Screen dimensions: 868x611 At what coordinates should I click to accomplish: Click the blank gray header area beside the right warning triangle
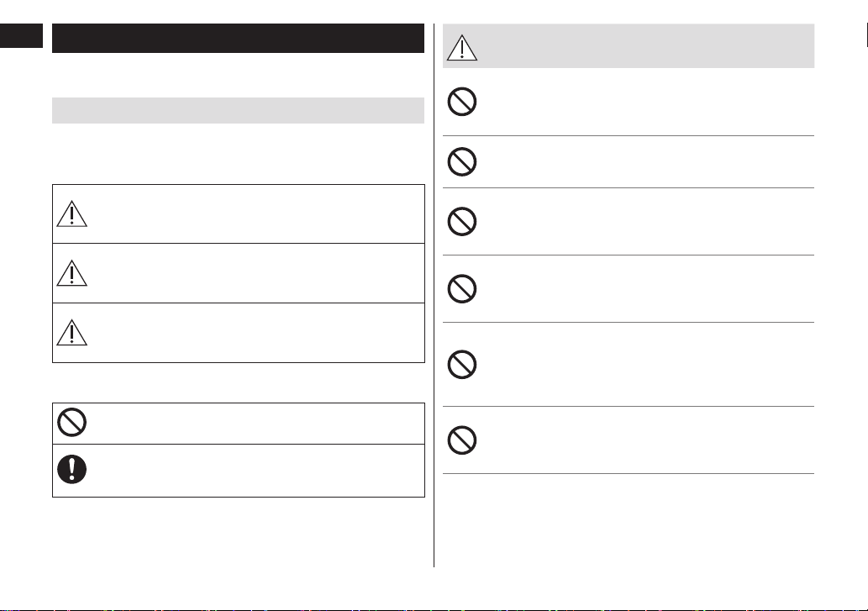tap(646, 46)
